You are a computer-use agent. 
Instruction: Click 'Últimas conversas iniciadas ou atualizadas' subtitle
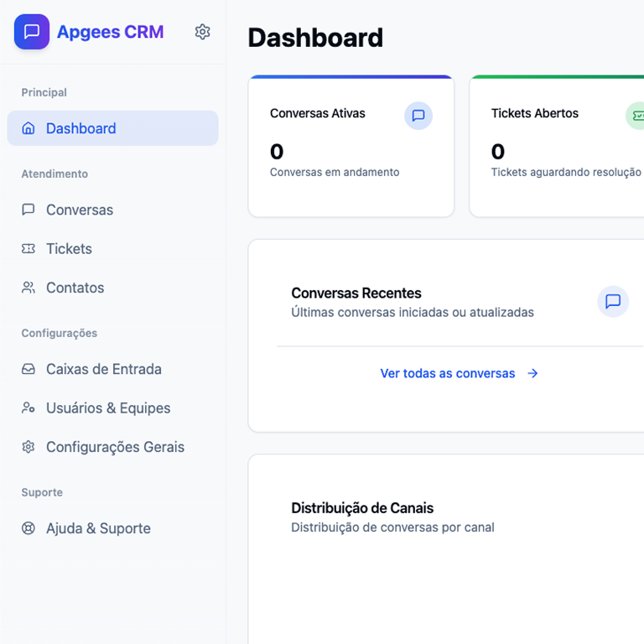413,312
